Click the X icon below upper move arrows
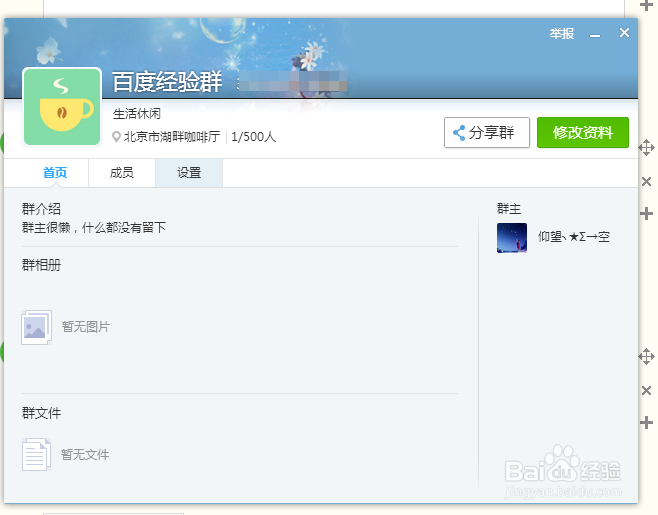The height and width of the screenshot is (515, 658). click(646, 181)
